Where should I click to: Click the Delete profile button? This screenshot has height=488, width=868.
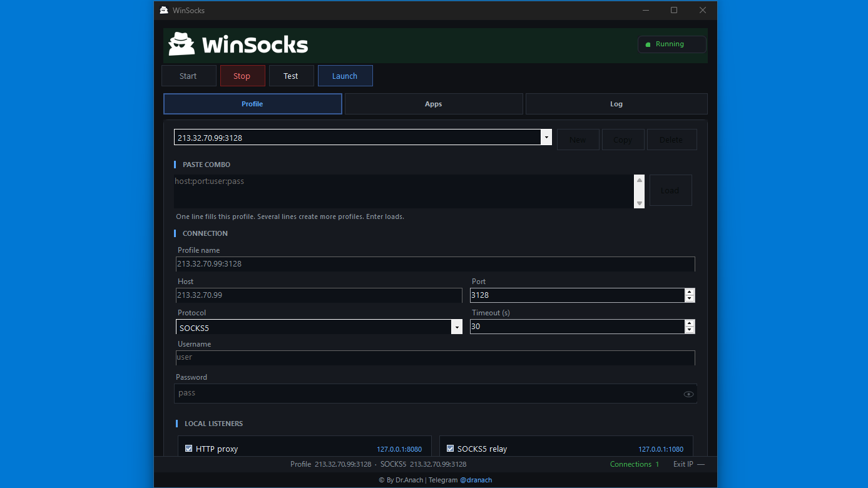tap(671, 140)
